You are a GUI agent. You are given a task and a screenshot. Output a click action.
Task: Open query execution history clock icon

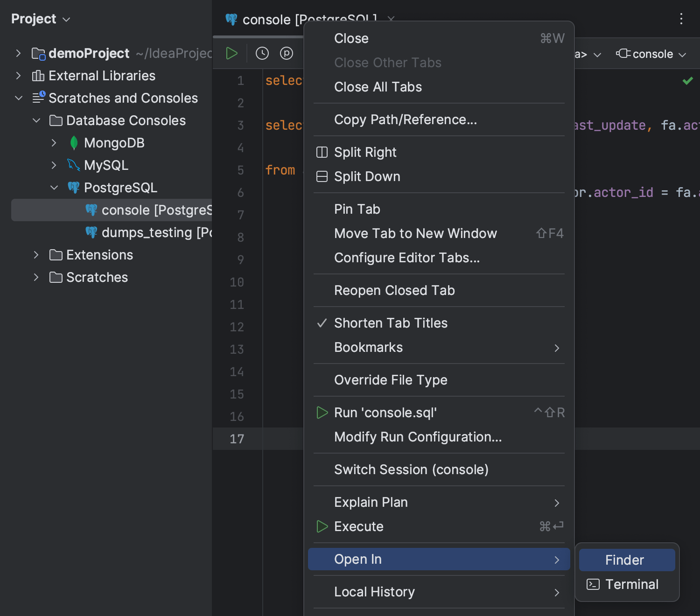262,53
